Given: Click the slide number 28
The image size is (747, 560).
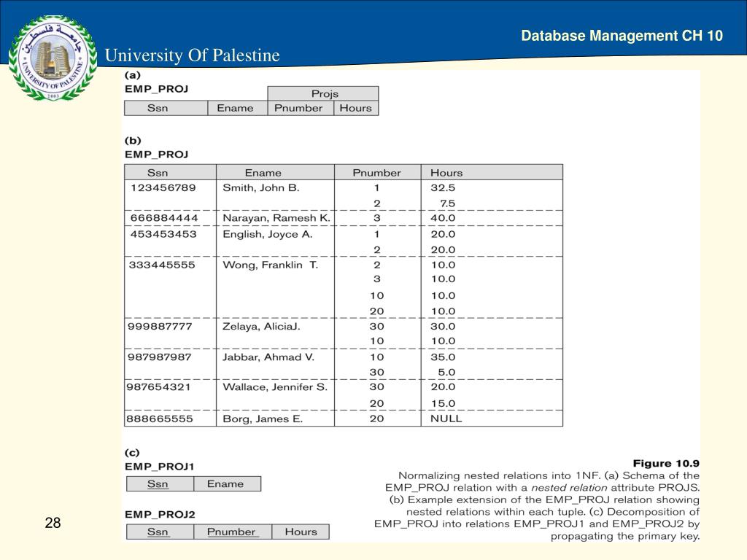Looking at the screenshot, I should pos(53,523).
